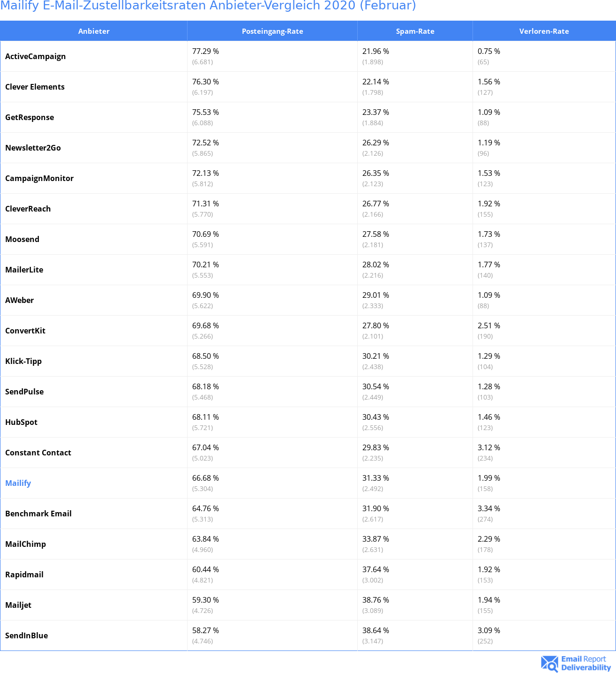Click the Email Report Deliverability text
616x673 pixels.
(586, 663)
